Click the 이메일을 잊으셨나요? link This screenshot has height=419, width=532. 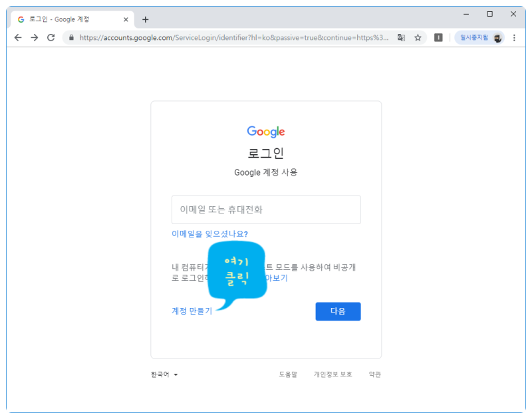(209, 233)
